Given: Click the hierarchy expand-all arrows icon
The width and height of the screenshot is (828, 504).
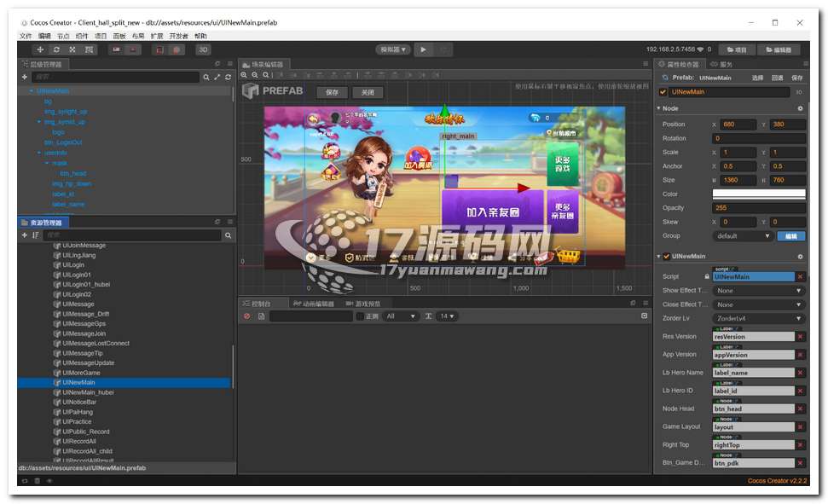Looking at the screenshot, I should click(x=217, y=77).
